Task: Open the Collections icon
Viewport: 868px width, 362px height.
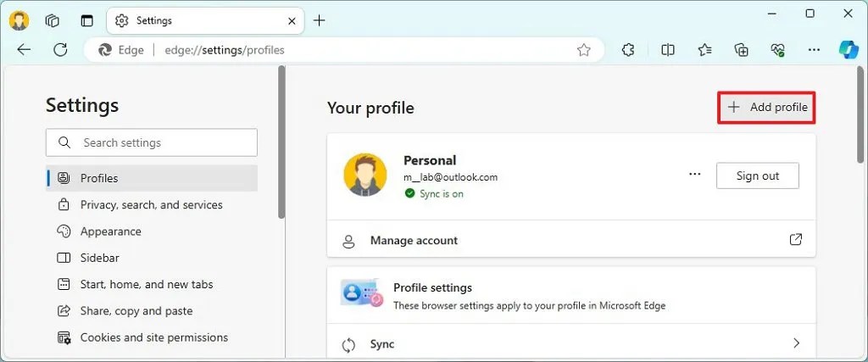Action: coord(741,50)
